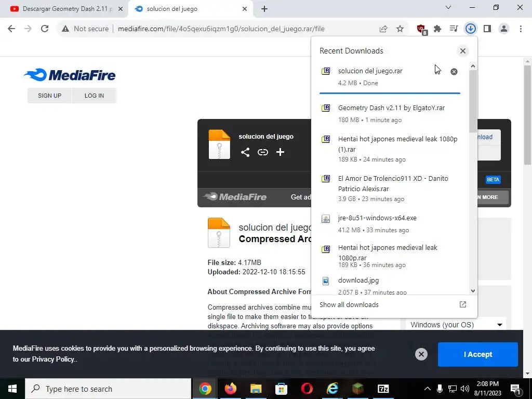The image size is (532, 399).
Task: Close the Recent Downloads popup
Action: [462, 51]
